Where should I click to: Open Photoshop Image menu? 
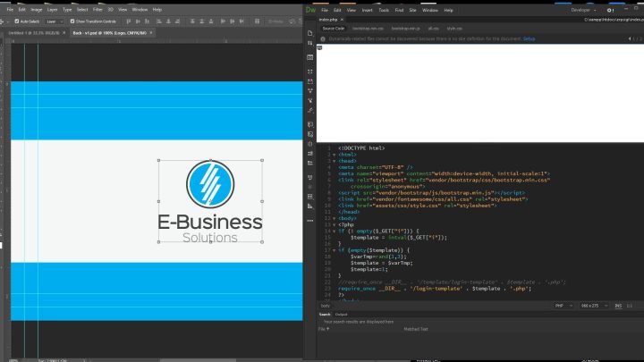click(36, 10)
